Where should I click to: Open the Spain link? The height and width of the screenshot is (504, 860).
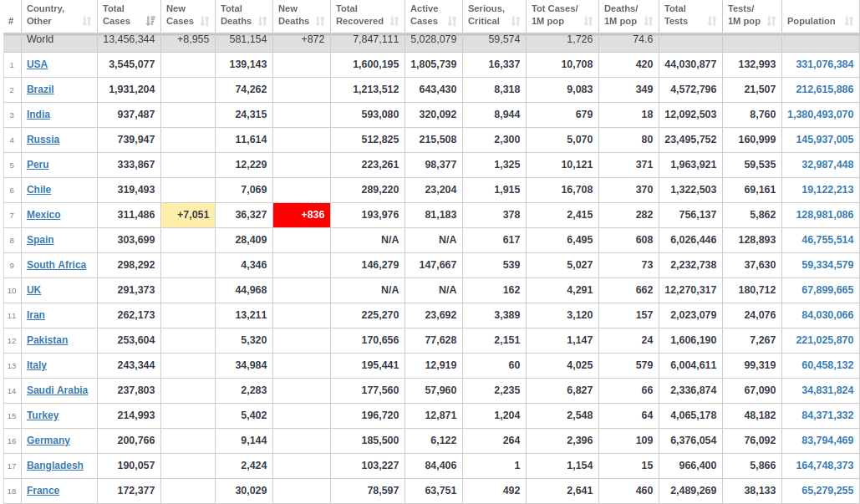click(x=41, y=240)
